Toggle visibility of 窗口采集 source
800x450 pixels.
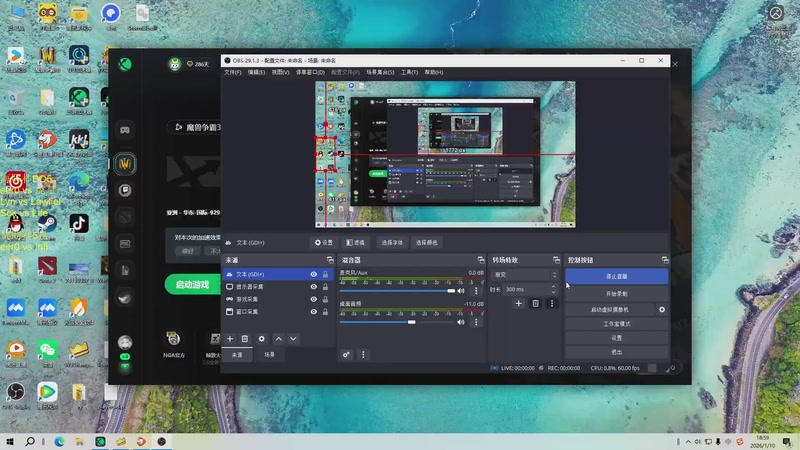click(314, 312)
